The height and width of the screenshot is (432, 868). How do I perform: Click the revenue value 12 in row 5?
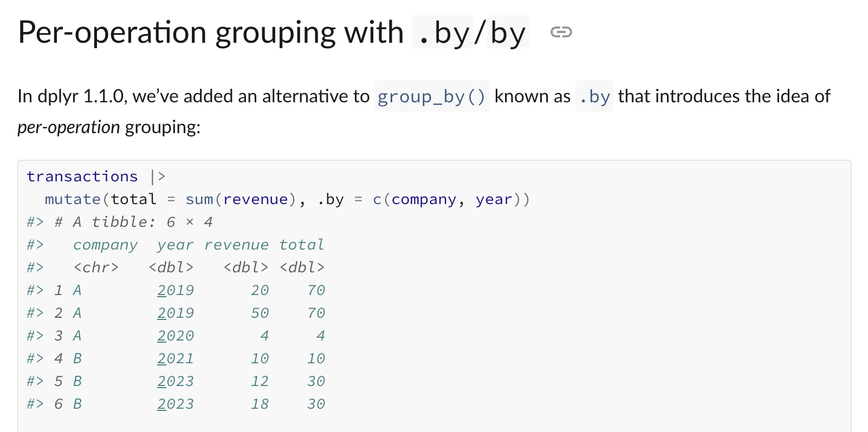tap(260, 381)
